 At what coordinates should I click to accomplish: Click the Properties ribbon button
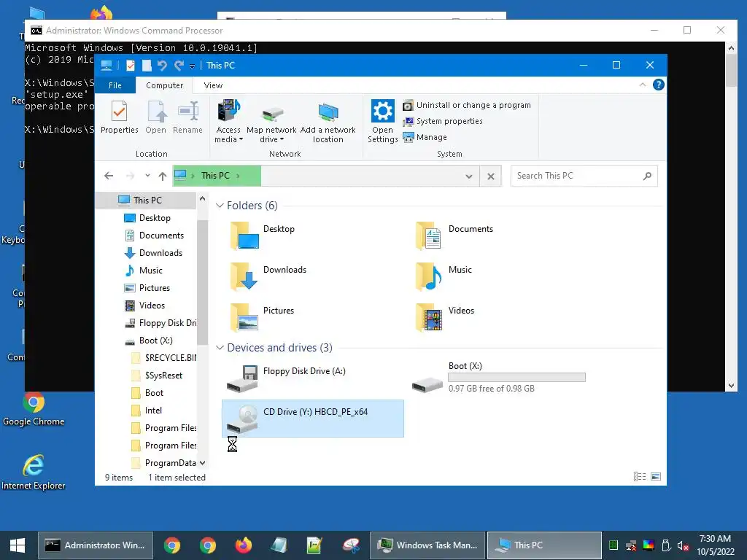[119, 117]
